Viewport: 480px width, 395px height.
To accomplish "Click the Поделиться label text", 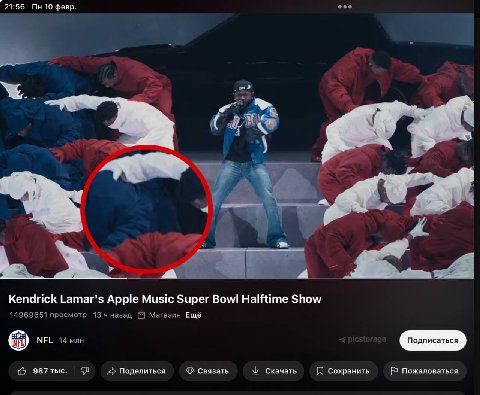I will click(142, 371).
